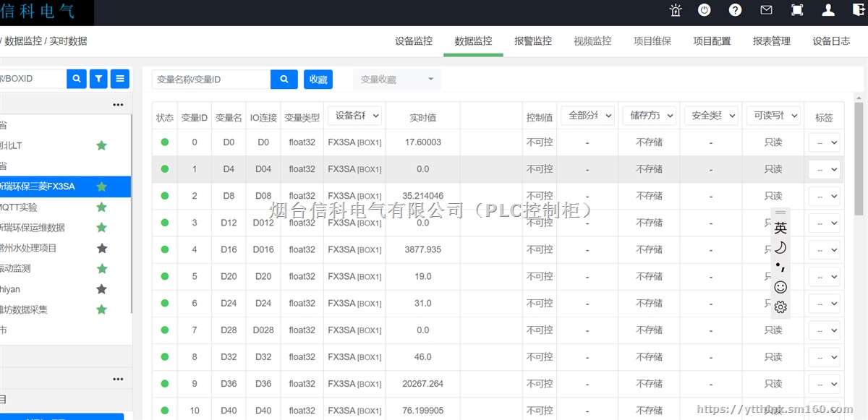Open the 储存方式 column filter dropdown
Viewport: 868px width, 420px height.
[649, 116]
